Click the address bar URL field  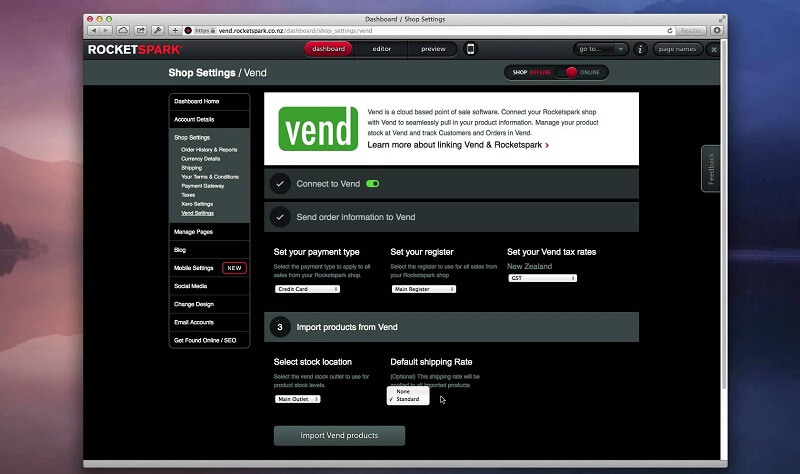pos(428,31)
